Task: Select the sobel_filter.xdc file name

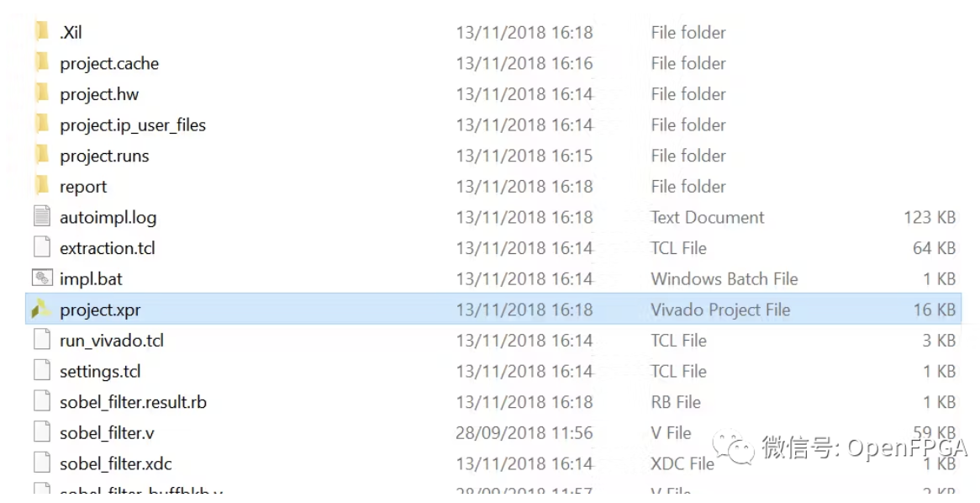Action: (116, 463)
